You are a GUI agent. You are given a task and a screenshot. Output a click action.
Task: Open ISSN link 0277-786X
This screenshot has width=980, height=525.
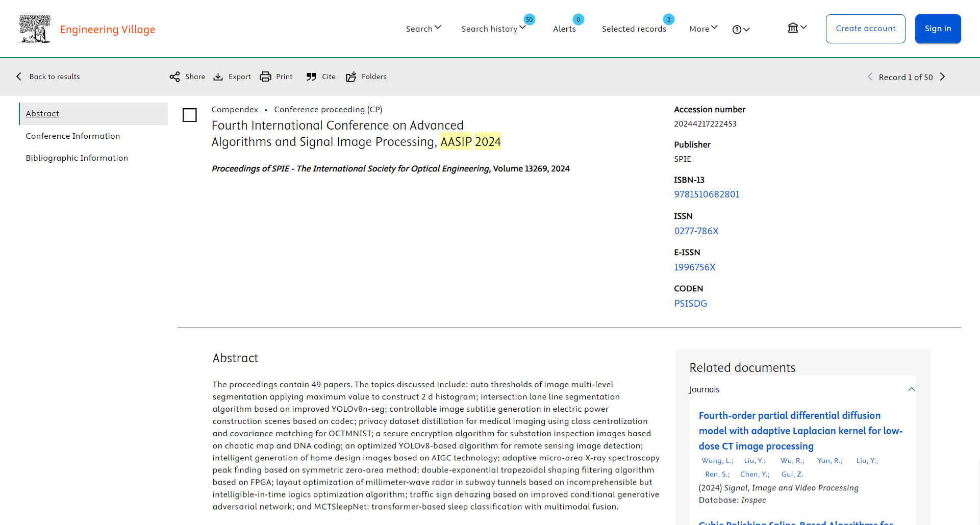(696, 231)
